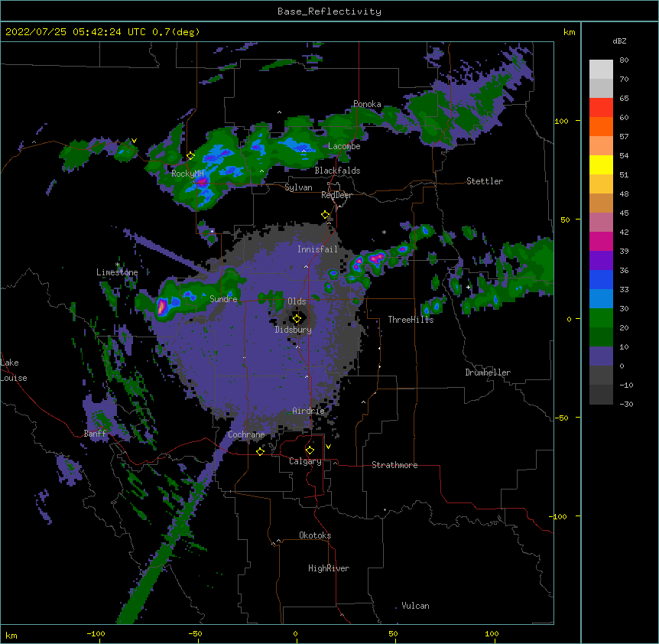Click the ThreeHills city label
The image size is (659, 644).
point(411,320)
